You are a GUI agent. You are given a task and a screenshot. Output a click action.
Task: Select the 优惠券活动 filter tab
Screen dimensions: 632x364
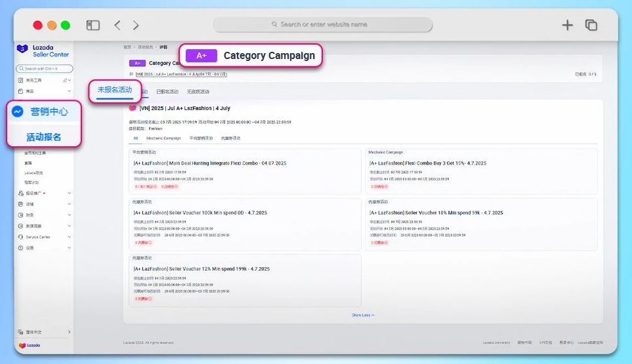click(230, 138)
